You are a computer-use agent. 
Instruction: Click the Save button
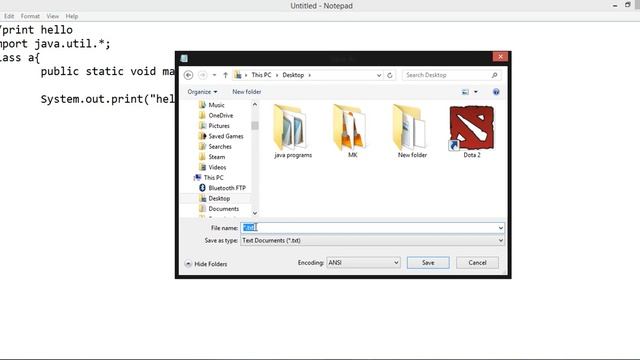pos(428,263)
